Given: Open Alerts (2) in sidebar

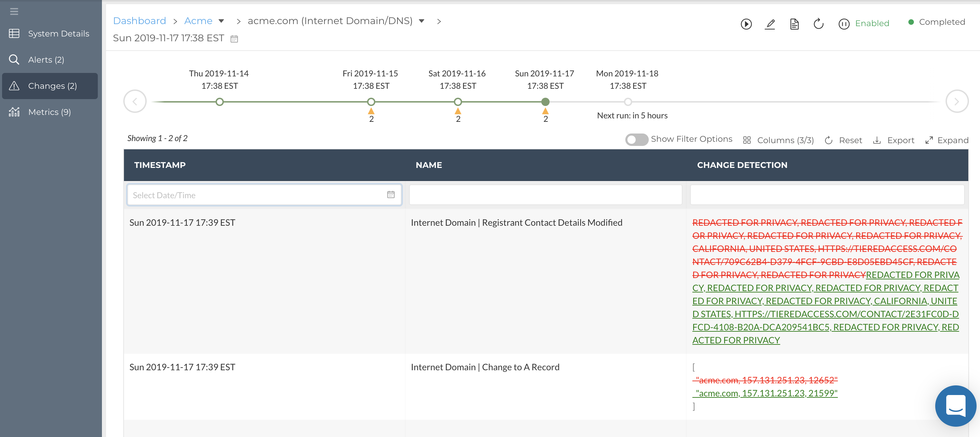Looking at the screenshot, I should pos(46,60).
